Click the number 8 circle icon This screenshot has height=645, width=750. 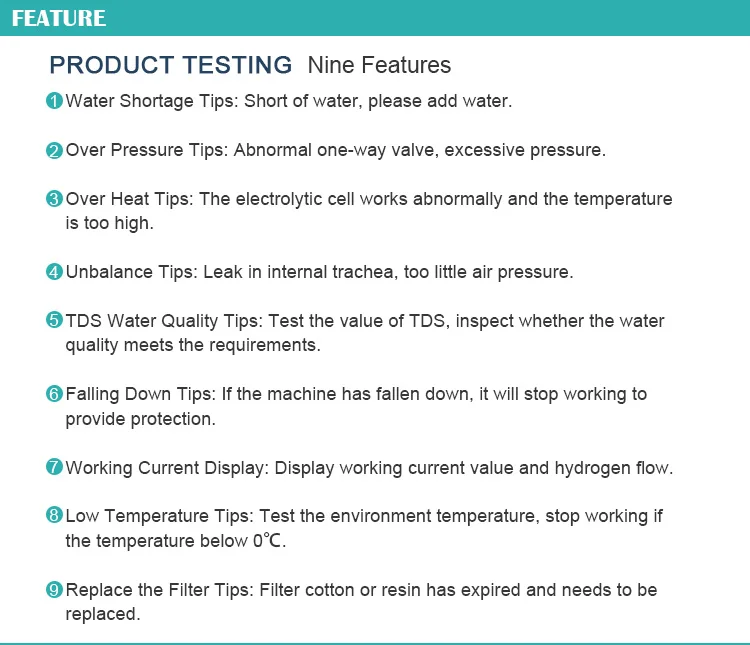coord(54,516)
